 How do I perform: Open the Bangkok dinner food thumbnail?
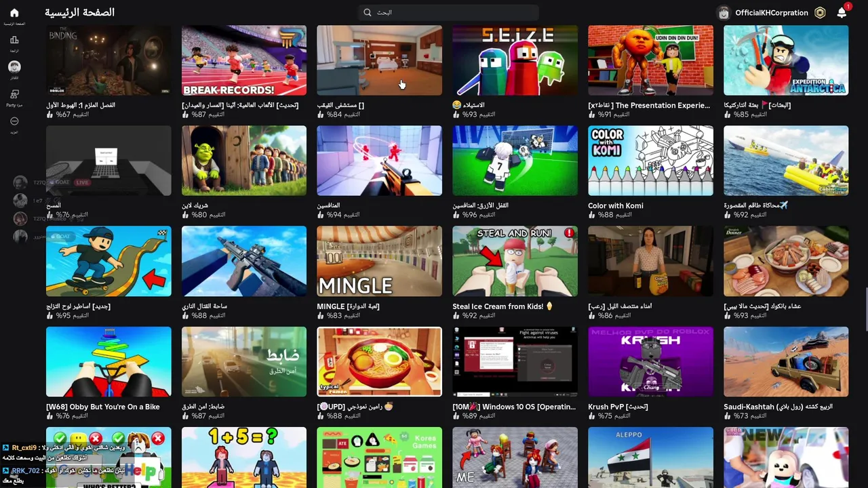pyautogui.click(x=786, y=261)
